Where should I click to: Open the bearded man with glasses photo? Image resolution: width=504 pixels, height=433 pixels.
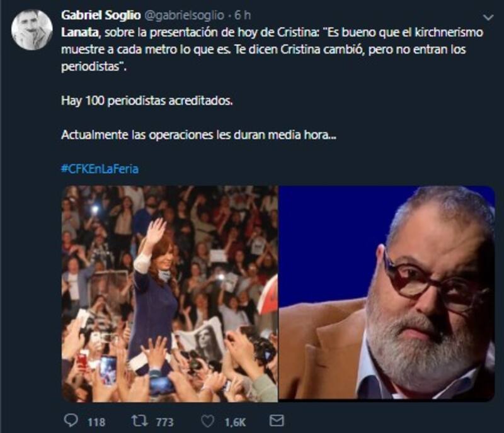click(x=386, y=293)
